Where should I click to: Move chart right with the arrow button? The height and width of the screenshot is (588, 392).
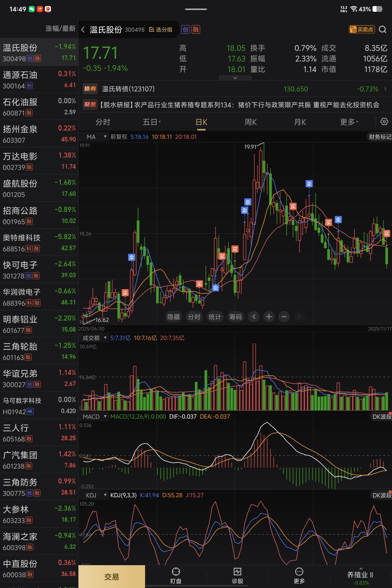299,316
